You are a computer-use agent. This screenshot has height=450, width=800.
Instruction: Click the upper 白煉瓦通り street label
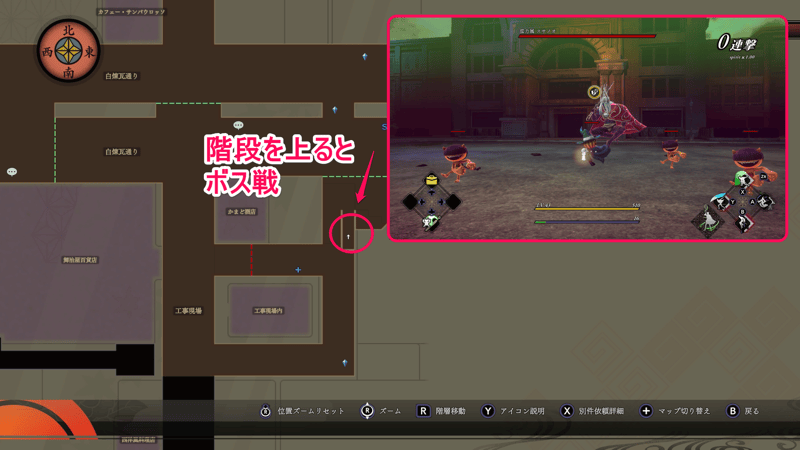pyautogui.click(x=121, y=76)
